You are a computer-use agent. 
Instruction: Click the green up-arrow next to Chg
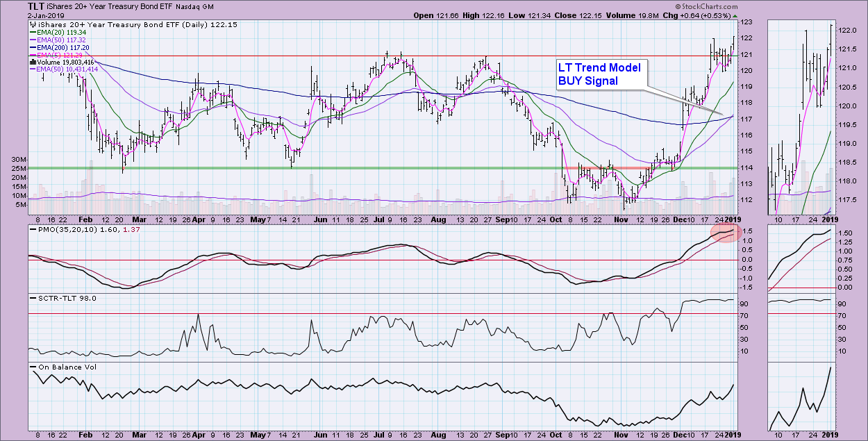tap(735, 15)
